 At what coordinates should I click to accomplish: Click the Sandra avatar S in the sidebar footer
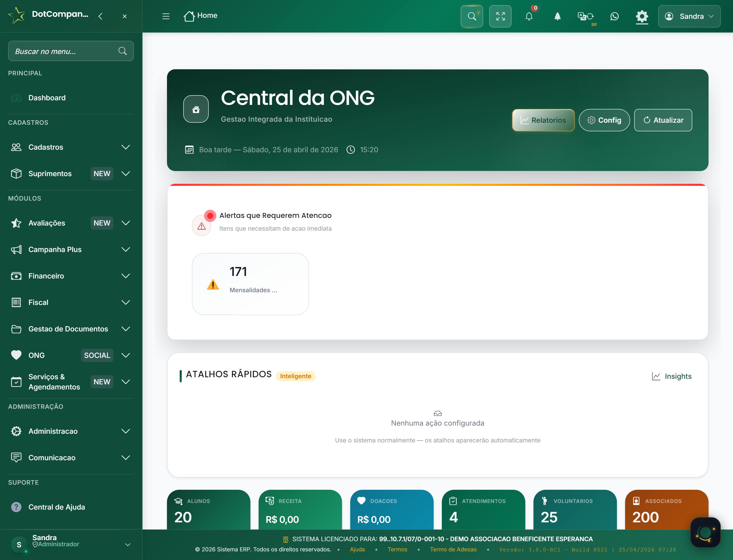(x=19, y=545)
